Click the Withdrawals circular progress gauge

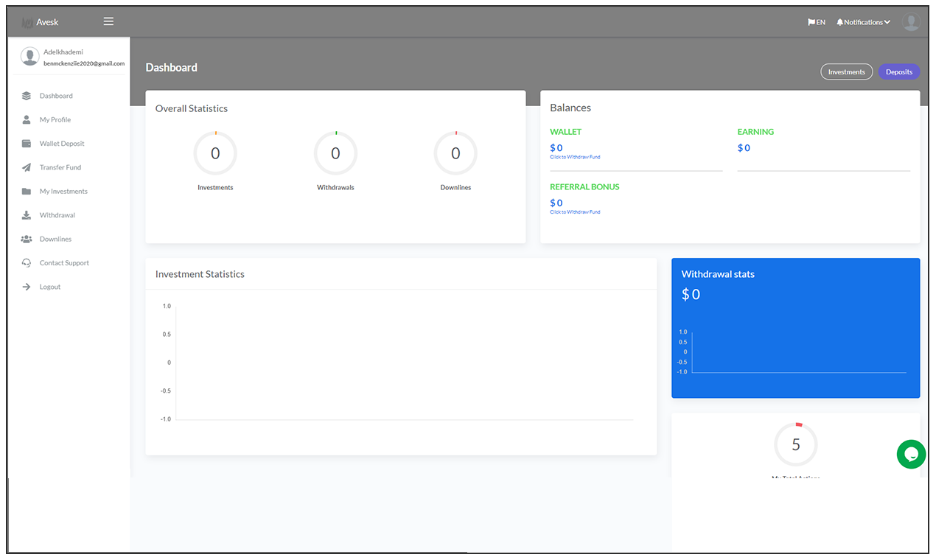tap(335, 153)
